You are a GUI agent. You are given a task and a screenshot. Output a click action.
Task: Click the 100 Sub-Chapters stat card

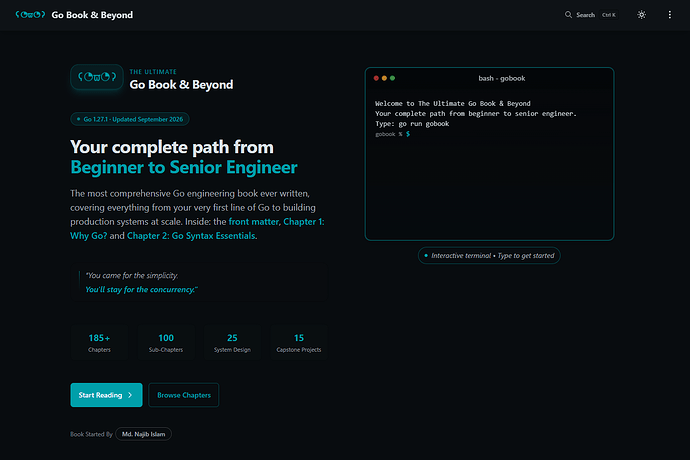click(166, 343)
